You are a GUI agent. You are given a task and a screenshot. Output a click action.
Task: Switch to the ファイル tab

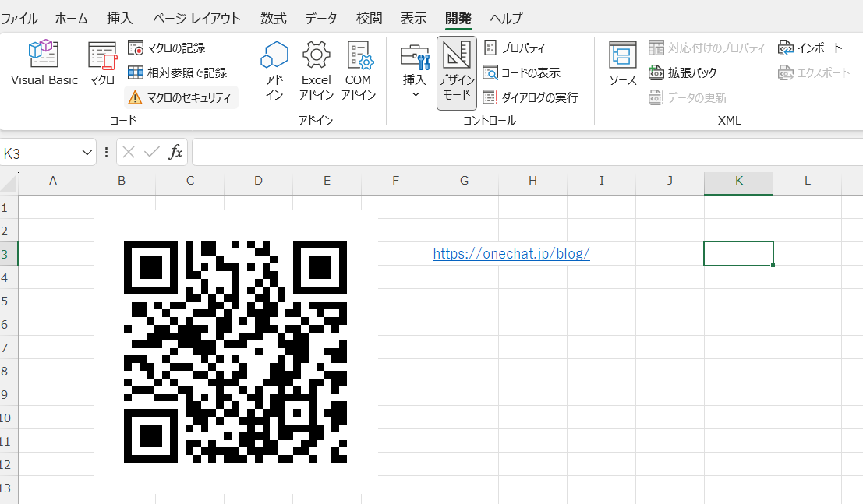(19, 18)
